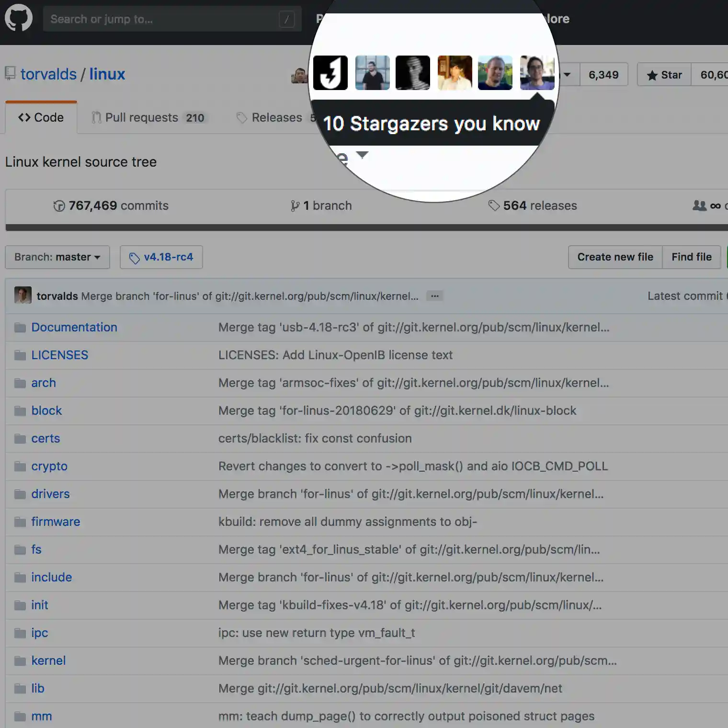Click the certs folder icon
The height and width of the screenshot is (728, 728).
click(x=20, y=439)
